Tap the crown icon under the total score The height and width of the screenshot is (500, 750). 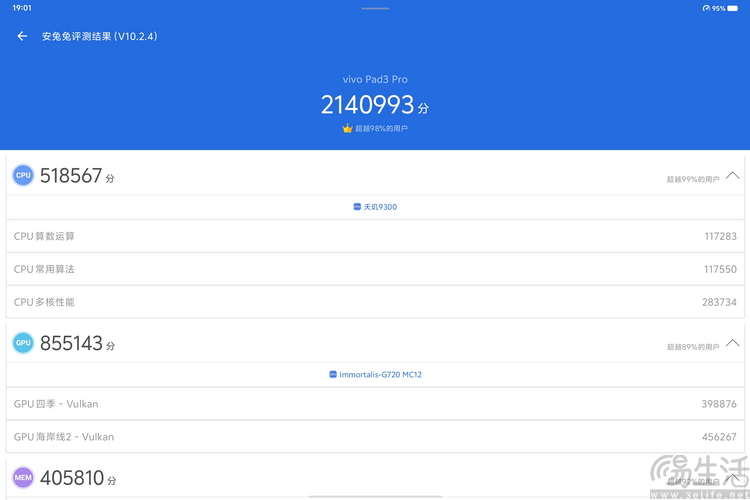(347, 128)
